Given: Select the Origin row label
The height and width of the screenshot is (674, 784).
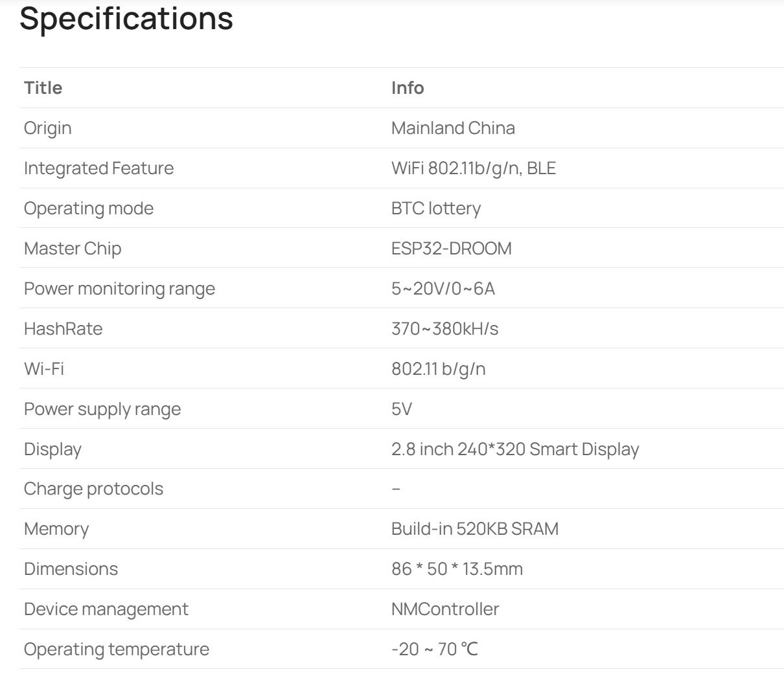Looking at the screenshot, I should tap(47, 128).
